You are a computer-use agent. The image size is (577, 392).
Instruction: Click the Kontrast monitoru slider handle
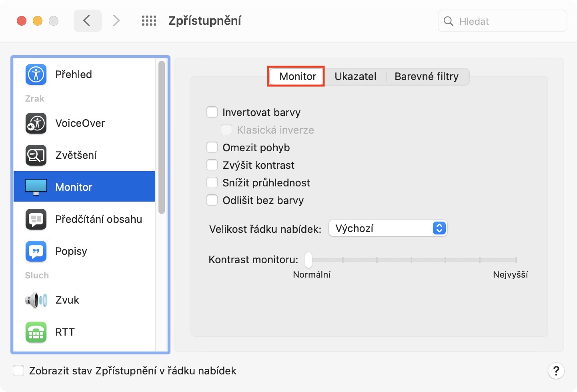[309, 260]
